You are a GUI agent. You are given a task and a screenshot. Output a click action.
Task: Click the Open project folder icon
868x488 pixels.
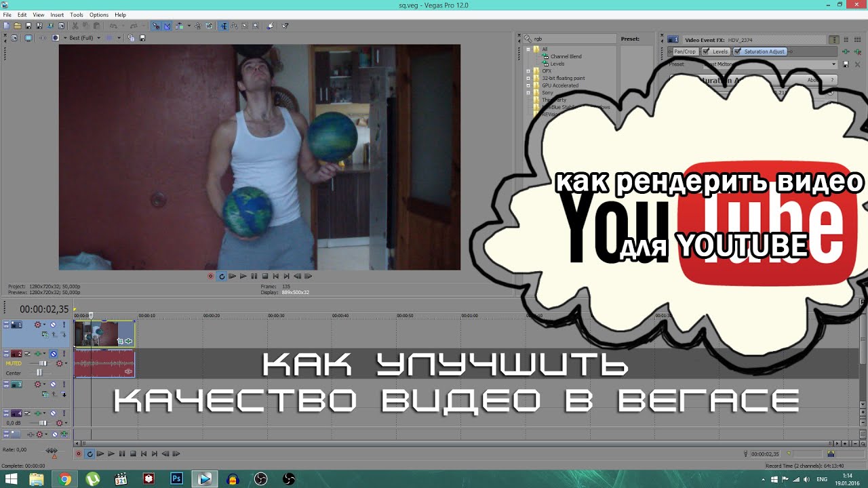[17, 26]
